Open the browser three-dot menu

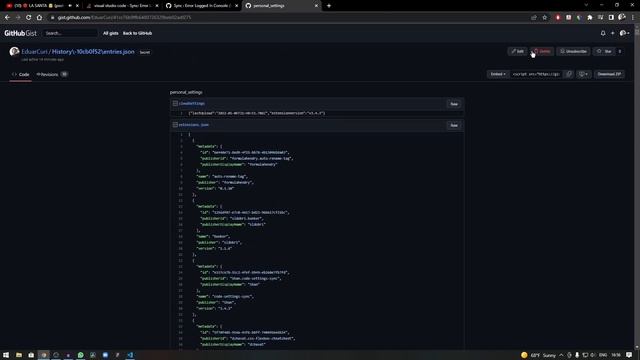tap(633, 18)
